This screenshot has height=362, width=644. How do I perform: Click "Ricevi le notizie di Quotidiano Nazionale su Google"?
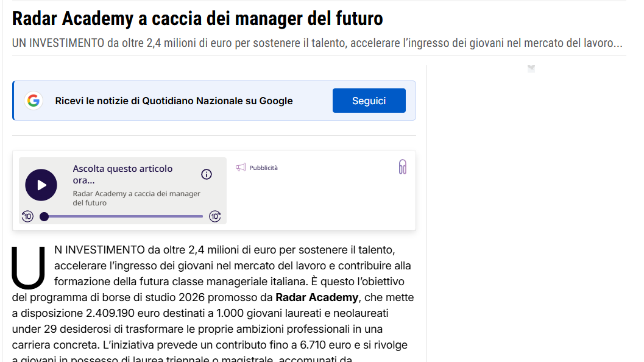(x=174, y=101)
